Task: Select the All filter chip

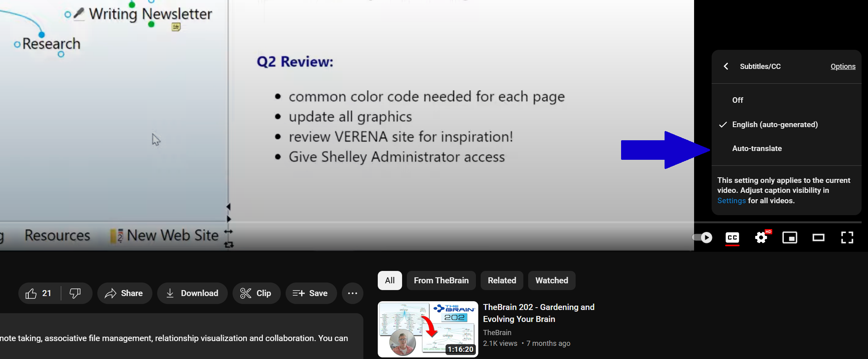Action: [x=390, y=281]
